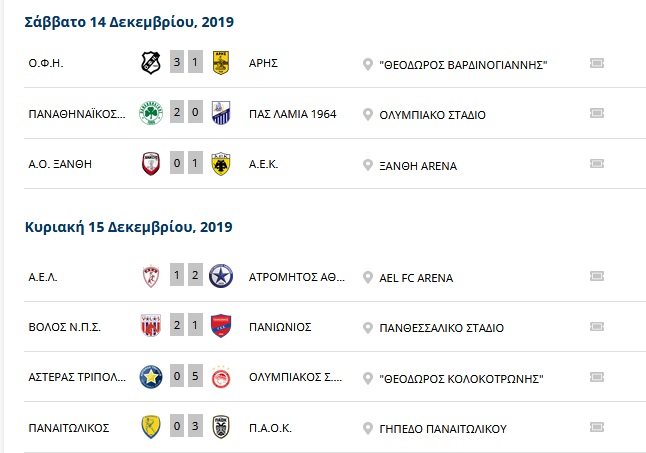
Task: Click location pin next to ΟΛΥΜΠΙΑΚΟ ΣΤΑΔΙΟ
Action: pos(367,114)
